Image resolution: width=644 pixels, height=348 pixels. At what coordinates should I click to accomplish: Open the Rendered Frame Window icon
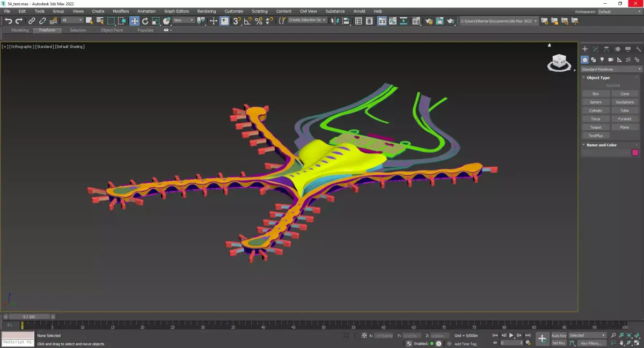(440, 21)
